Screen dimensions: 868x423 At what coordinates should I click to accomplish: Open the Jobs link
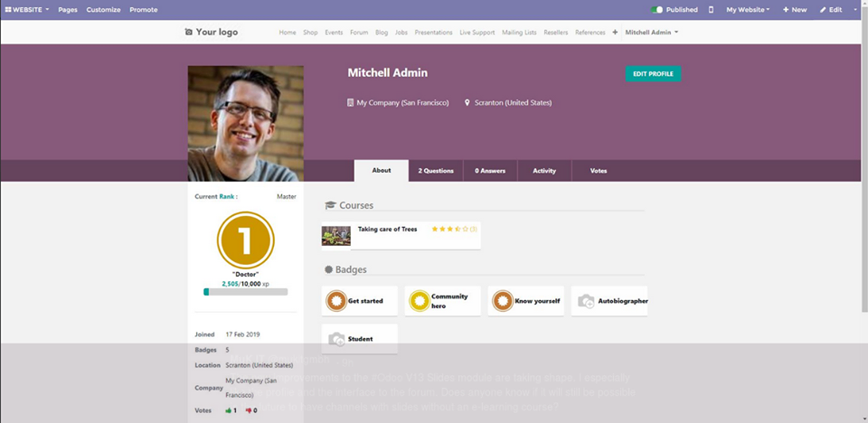click(x=401, y=33)
